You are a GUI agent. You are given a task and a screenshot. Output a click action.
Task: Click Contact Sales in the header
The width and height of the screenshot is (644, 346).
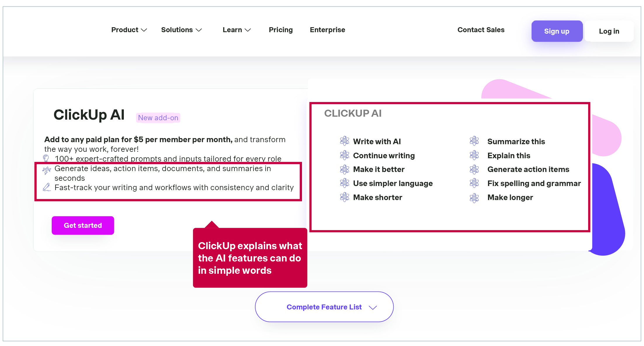pos(481,30)
